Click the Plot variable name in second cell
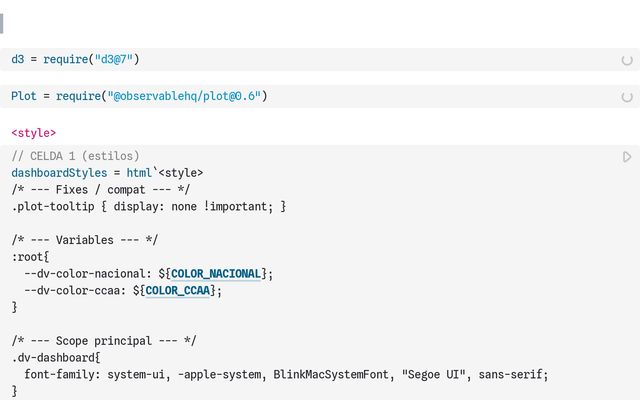 (x=24, y=97)
